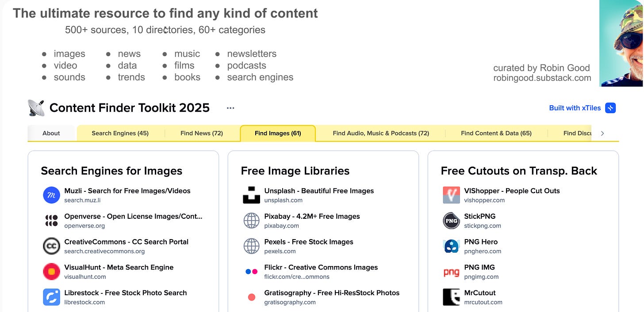This screenshot has width=644, height=312.
Task: Open Unsplash - Beautiful Free Images link
Action: [319, 191]
